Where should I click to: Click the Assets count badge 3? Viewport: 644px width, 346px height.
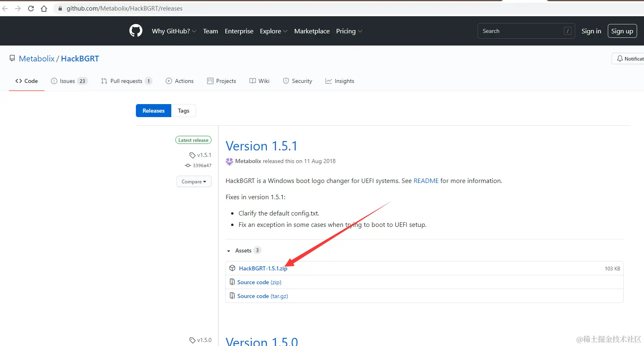click(x=257, y=250)
